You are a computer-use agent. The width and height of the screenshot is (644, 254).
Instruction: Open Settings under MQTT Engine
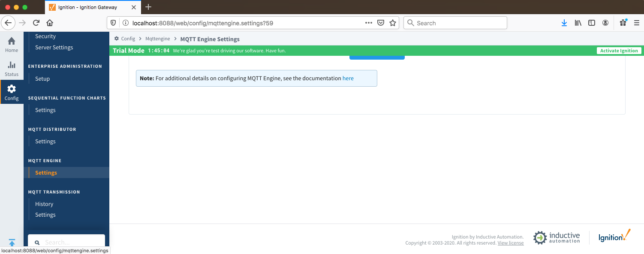point(46,172)
